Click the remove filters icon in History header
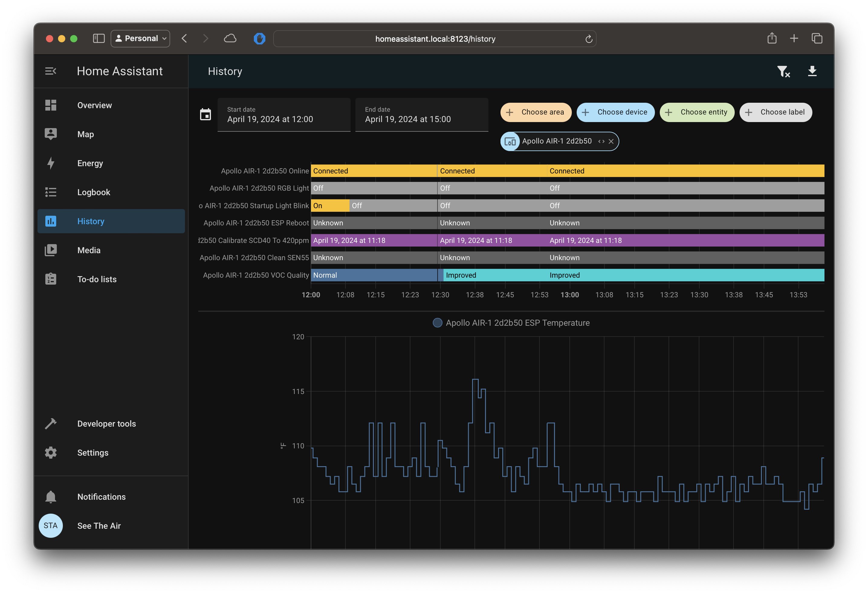The image size is (868, 594). click(x=783, y=71)
